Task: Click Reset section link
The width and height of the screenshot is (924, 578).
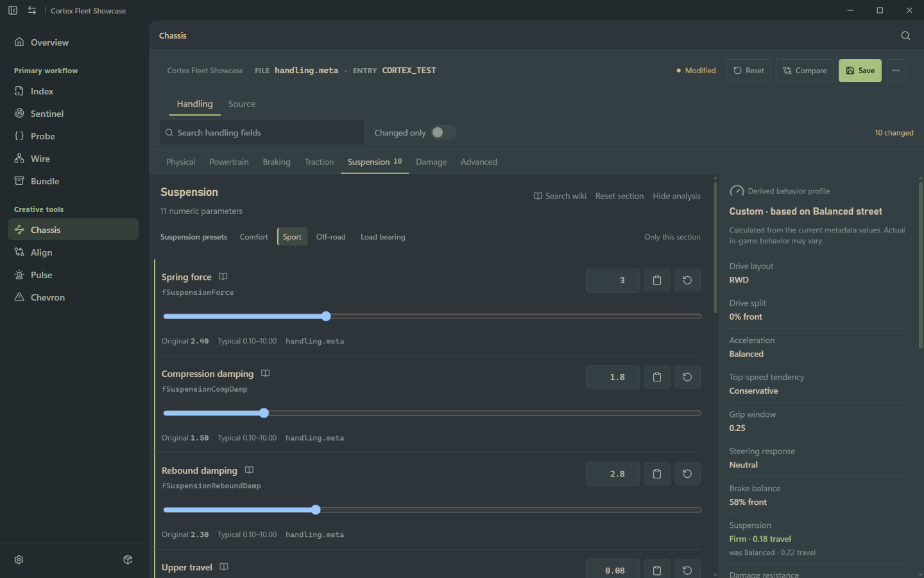Action: coord(619,196)
